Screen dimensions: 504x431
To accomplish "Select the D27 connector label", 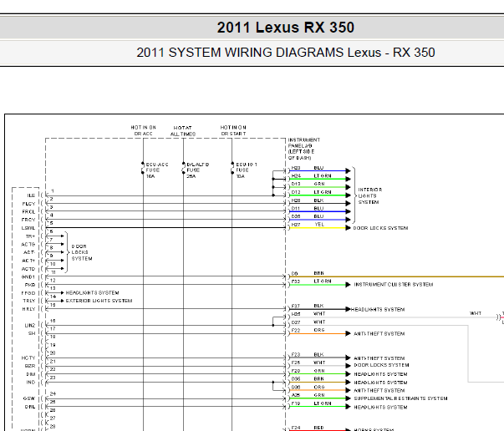I will [296, 322].
